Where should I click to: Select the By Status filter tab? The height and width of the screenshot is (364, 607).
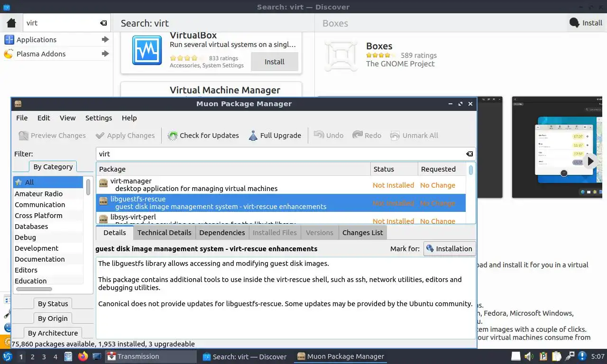(x=53, y=304)
